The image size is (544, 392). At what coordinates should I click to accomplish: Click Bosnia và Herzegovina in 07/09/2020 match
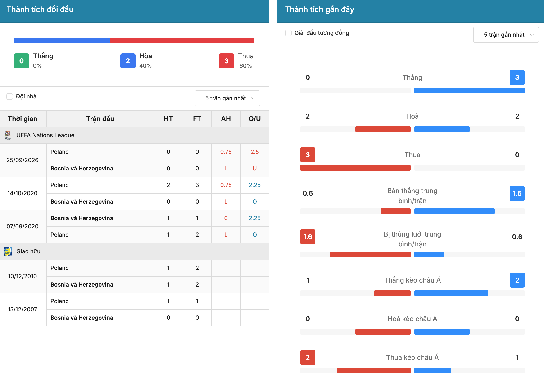pos(82,218)
